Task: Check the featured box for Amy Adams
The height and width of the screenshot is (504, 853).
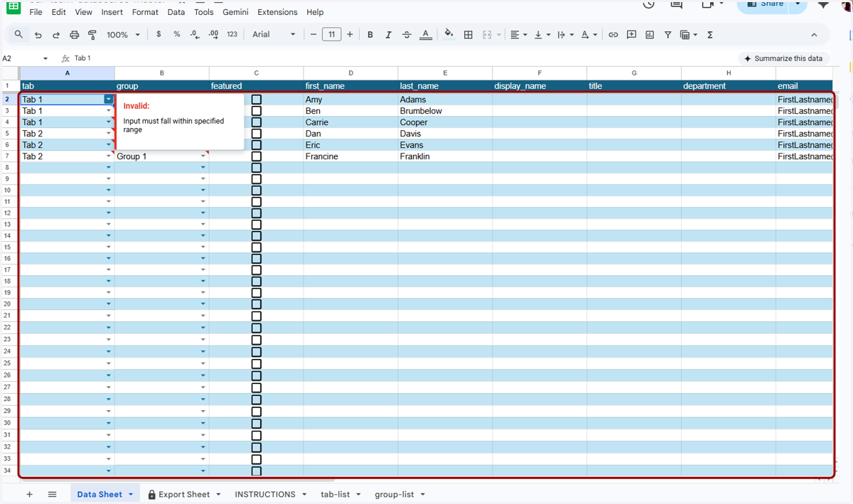Action: [257, 100]
